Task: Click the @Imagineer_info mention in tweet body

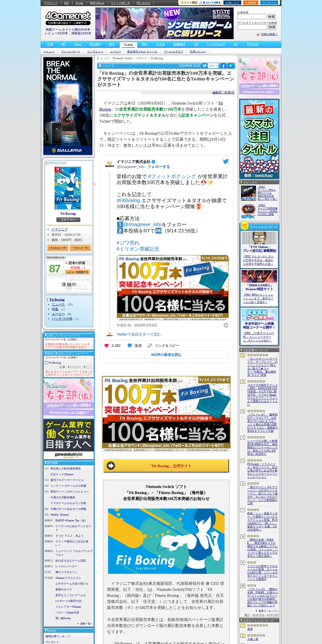Action: pyautogui.click(x=142, y=224)
